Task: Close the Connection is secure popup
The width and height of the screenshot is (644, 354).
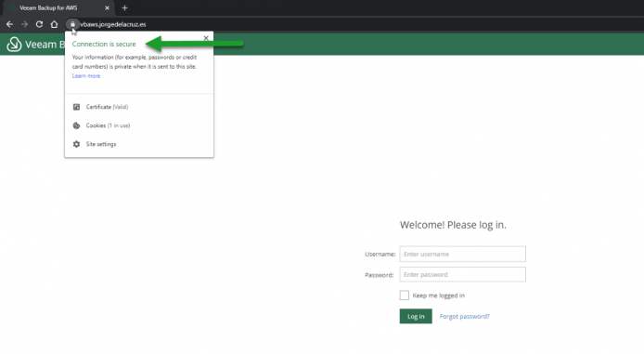Action: 206,38
